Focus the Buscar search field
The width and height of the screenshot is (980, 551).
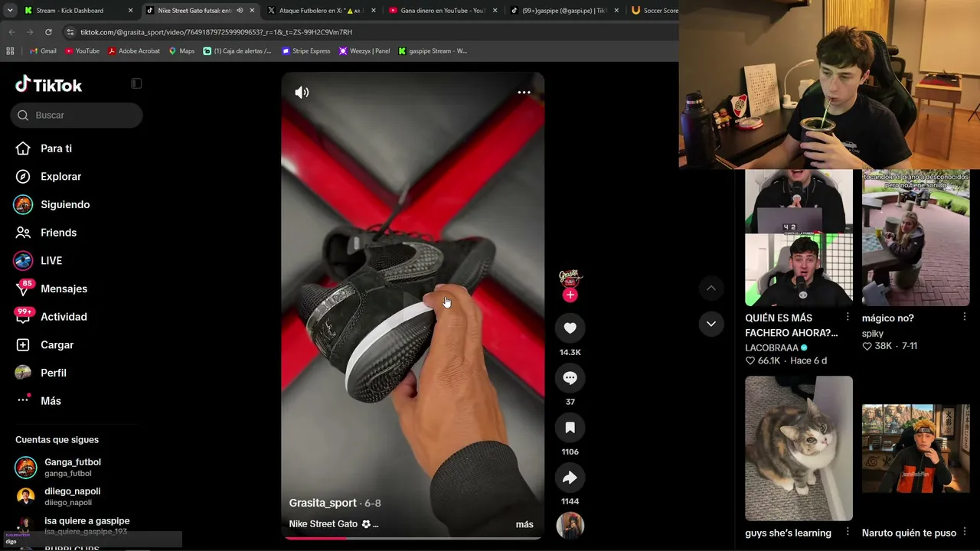pyautogui.click(x=77, y=115)
